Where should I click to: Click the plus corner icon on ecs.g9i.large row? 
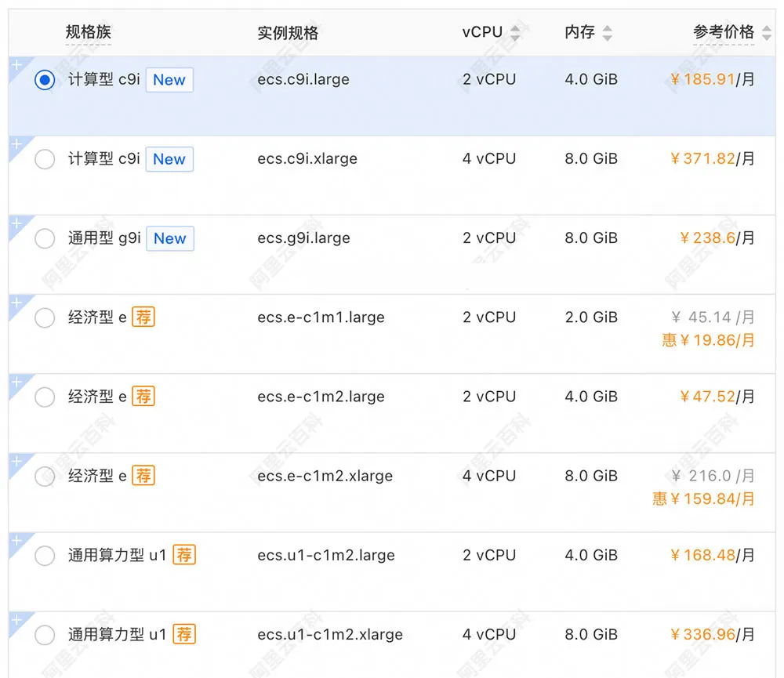16,224
